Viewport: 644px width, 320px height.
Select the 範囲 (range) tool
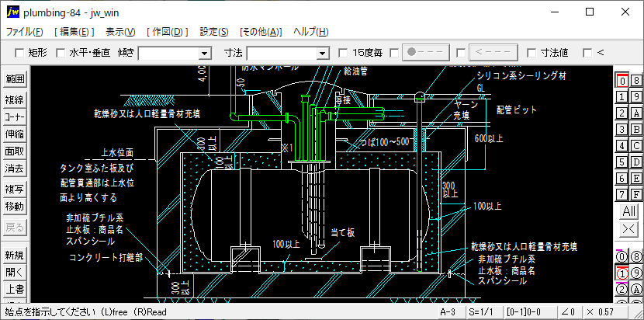[15, 80]
